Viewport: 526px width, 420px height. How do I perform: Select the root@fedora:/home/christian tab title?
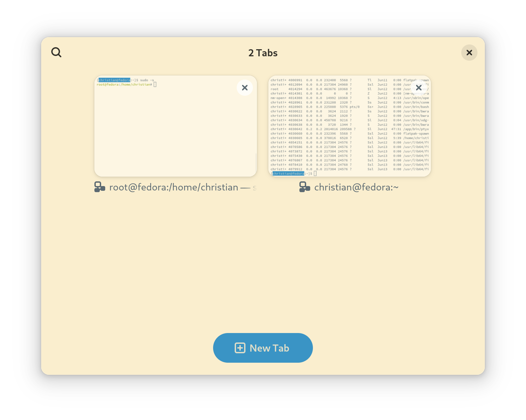click(174, 187)
